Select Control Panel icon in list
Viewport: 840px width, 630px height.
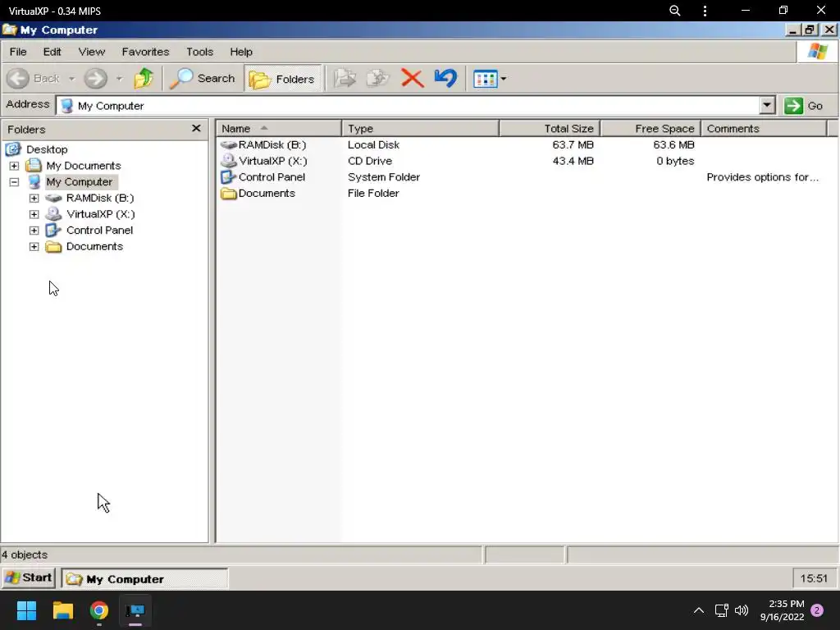(229, 177)
